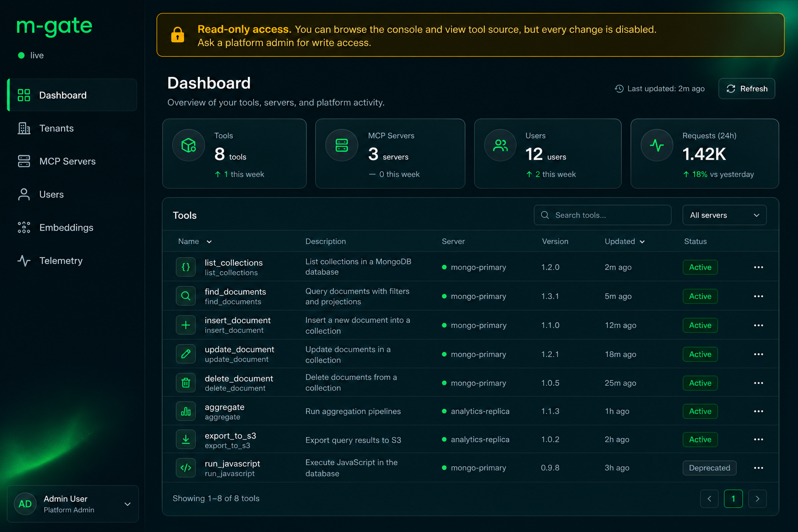Click 'Export query results to S3' description
Screen dimensions: 798x532
coord(353,440)
